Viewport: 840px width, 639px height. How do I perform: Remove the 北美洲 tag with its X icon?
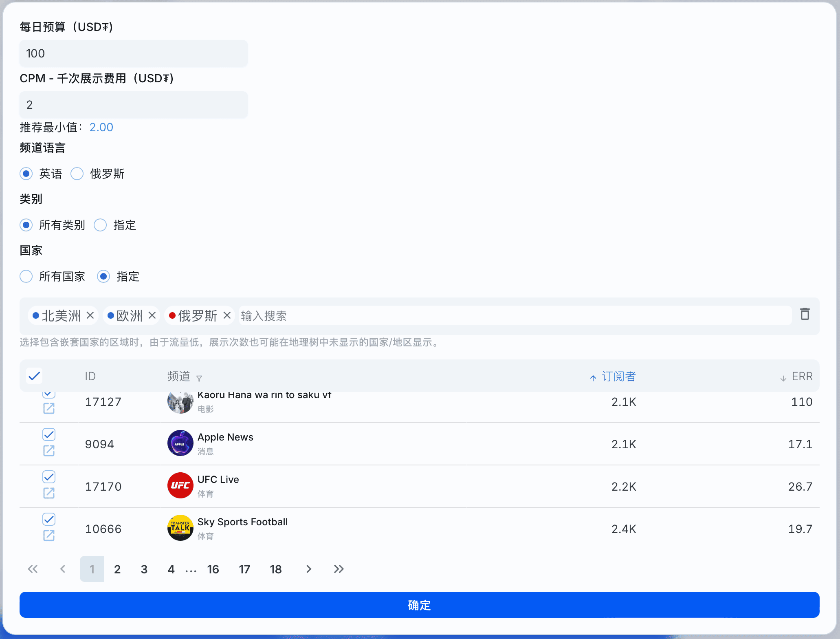click(90, 315)
